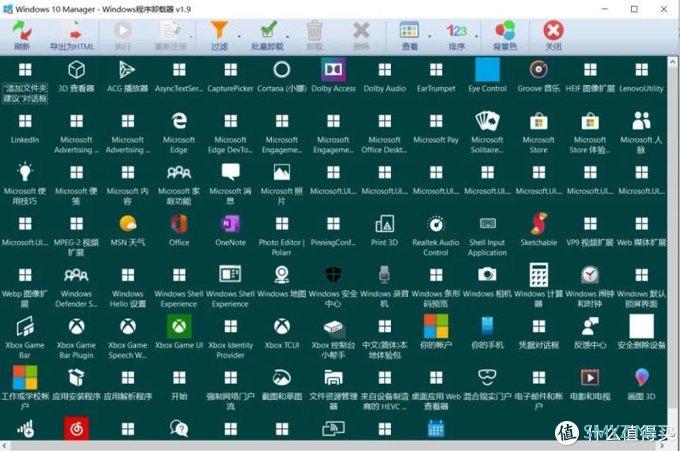680x451 pixels.
Task: Expand the 排序 dropdown arrow
Action: tap(477, 36)
